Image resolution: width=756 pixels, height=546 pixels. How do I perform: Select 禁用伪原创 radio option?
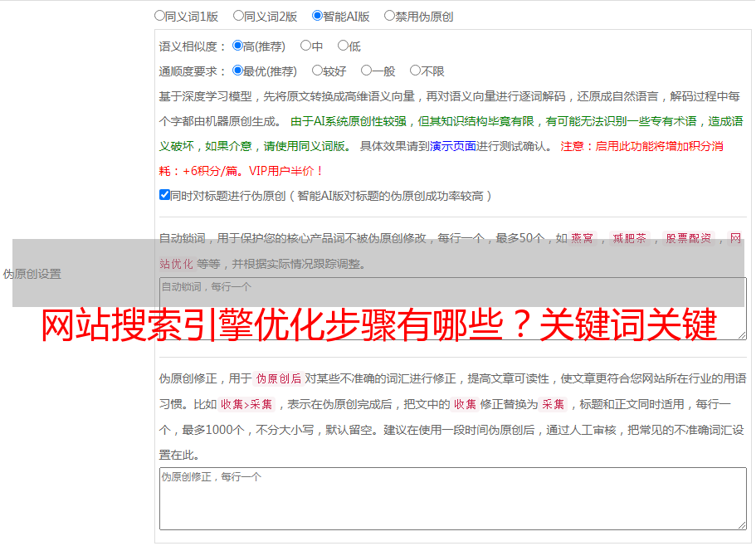(x=389, y=16)
